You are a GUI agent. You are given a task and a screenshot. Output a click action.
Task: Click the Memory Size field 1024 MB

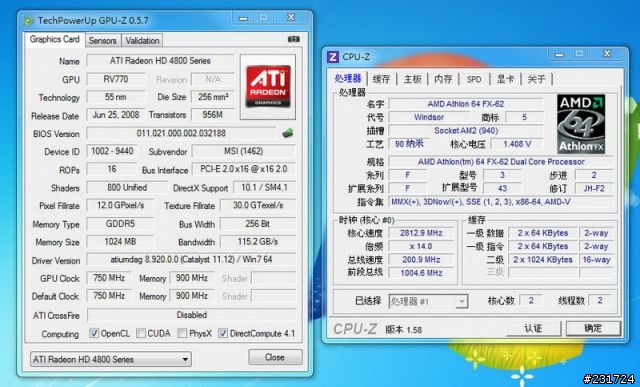click(x=120, y=242)
